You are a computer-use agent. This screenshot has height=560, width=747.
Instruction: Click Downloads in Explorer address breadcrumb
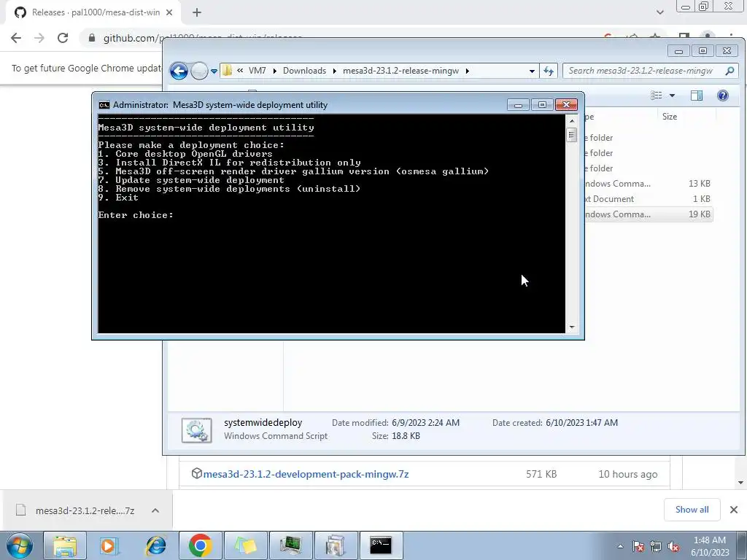coord(304,71)
